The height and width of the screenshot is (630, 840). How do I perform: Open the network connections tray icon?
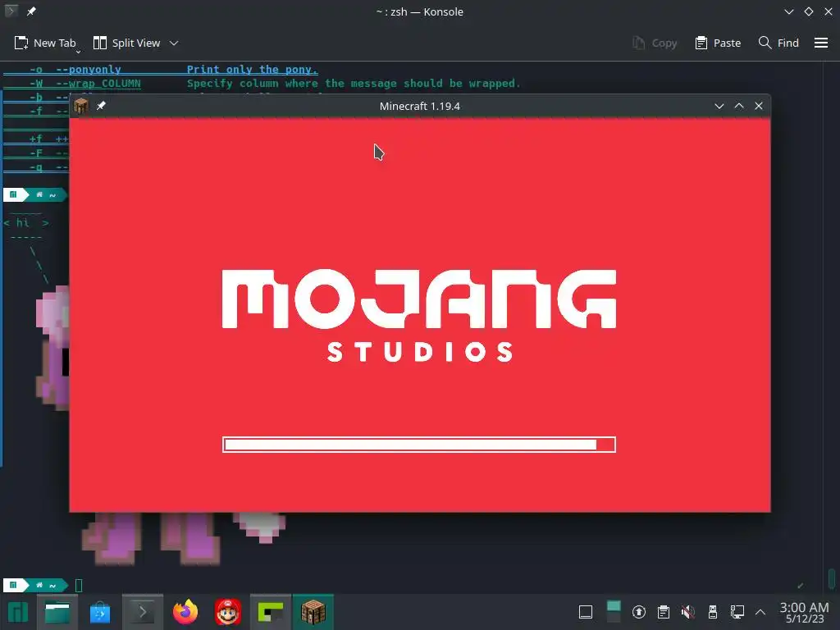[x=737, y=612]
